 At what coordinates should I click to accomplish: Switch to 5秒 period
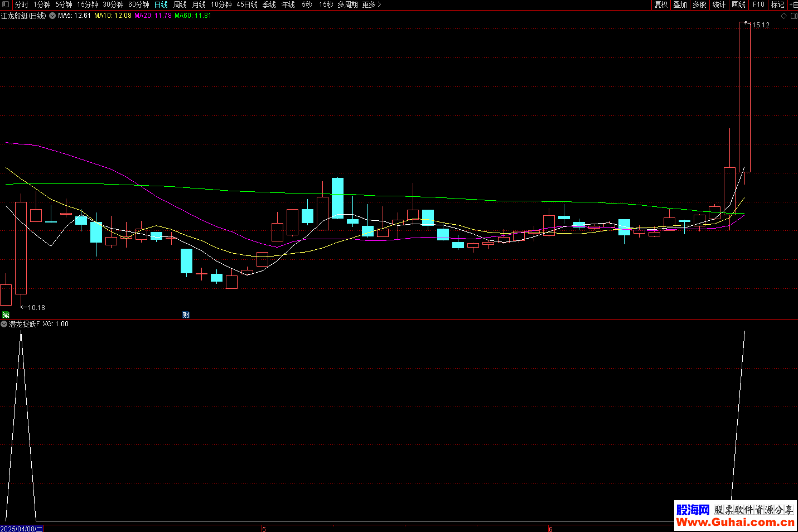(307, 4)
